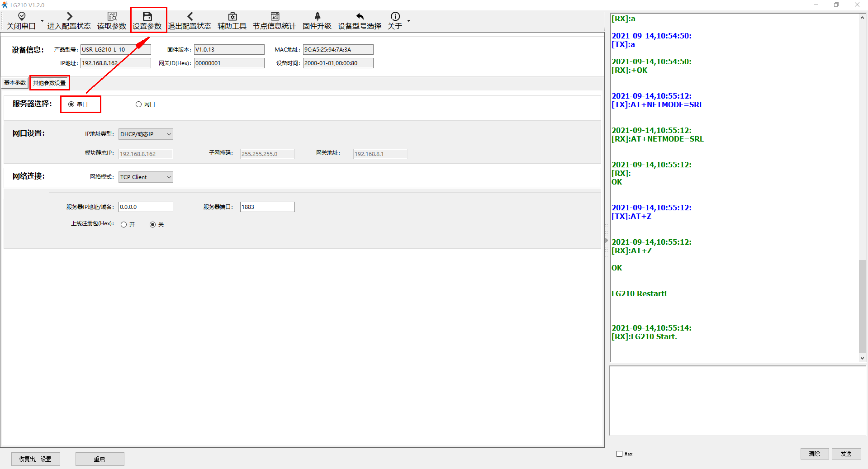Viewport: 868px width, 469px height.
Task: Switch to the 基本参数 tab
Action: pyautogui.click(x=15, y=83)
